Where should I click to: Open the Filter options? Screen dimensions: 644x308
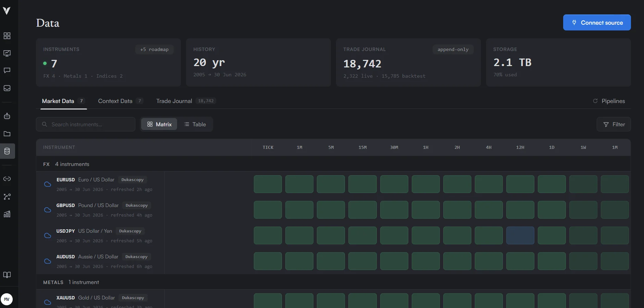pos(614,125)
